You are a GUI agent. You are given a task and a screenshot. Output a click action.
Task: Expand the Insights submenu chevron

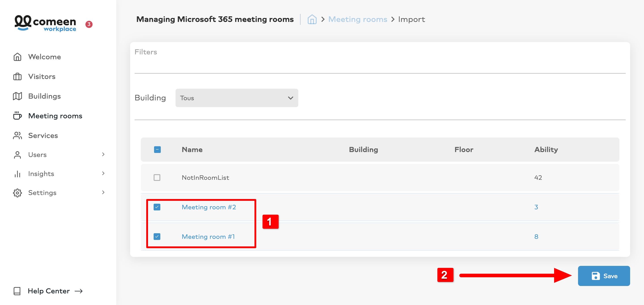(103, 173)
